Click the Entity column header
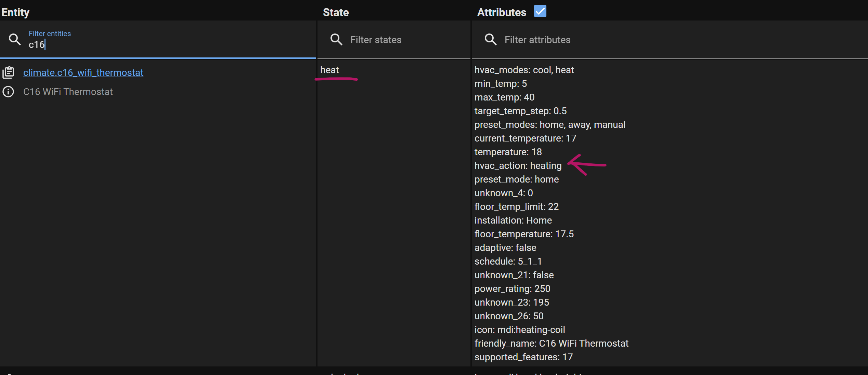Screen dimensions: 868x375 click(x=15, y=12)
